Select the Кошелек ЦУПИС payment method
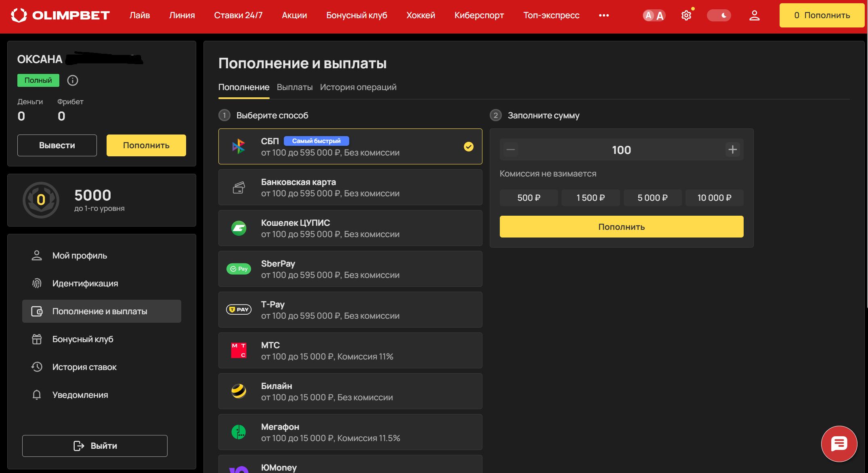This screenshot has height=473, width=868. [x=350, y=228]
